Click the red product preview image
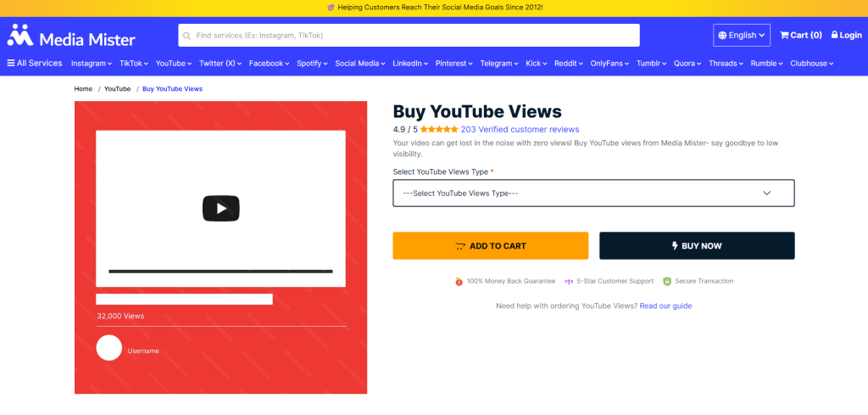The height and width of the screenshot is (415, 868). tap(221, 247)
